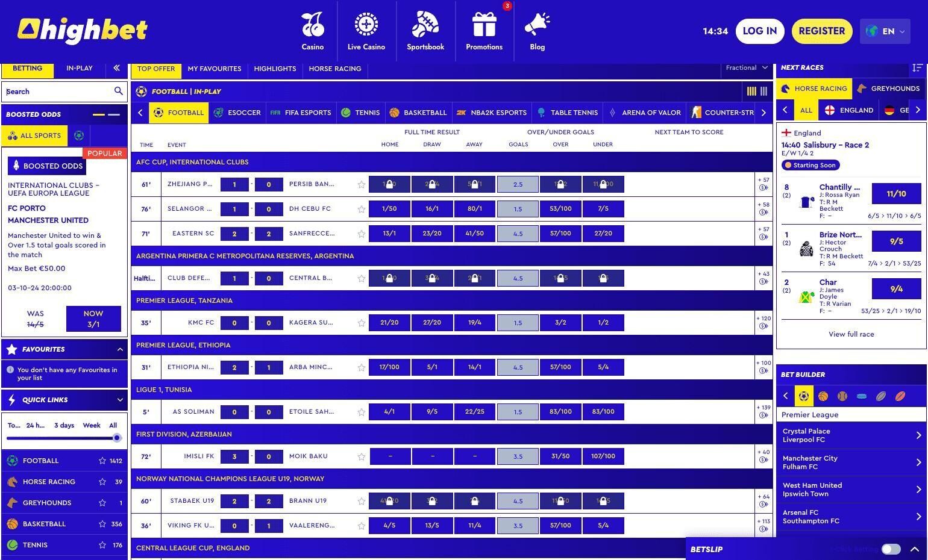Select basketball in Bet Builder
The image size is (928, 560).
coord(823,396)
